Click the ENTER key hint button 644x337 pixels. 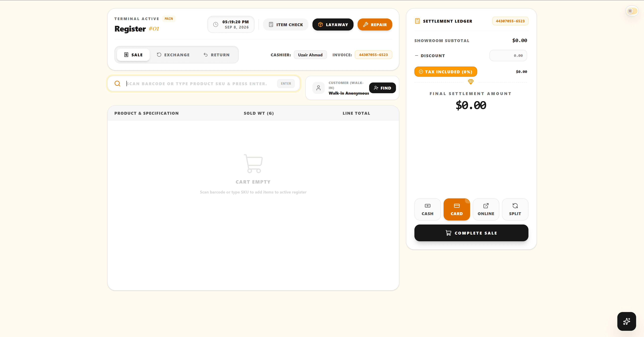[286, 83]
